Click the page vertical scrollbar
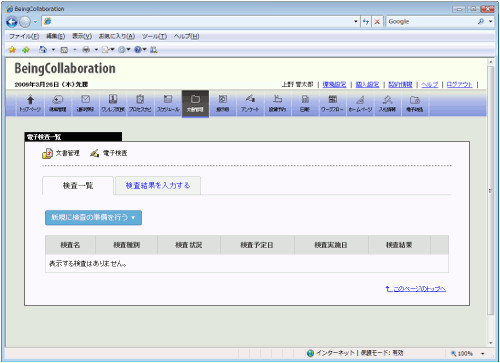This screenshot has width=500, height=363. pos(490,190)
